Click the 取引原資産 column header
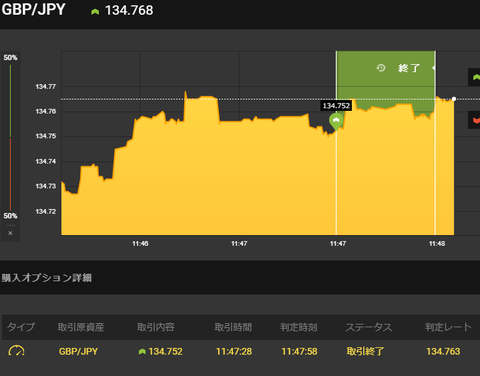 (x=81, y=327)
